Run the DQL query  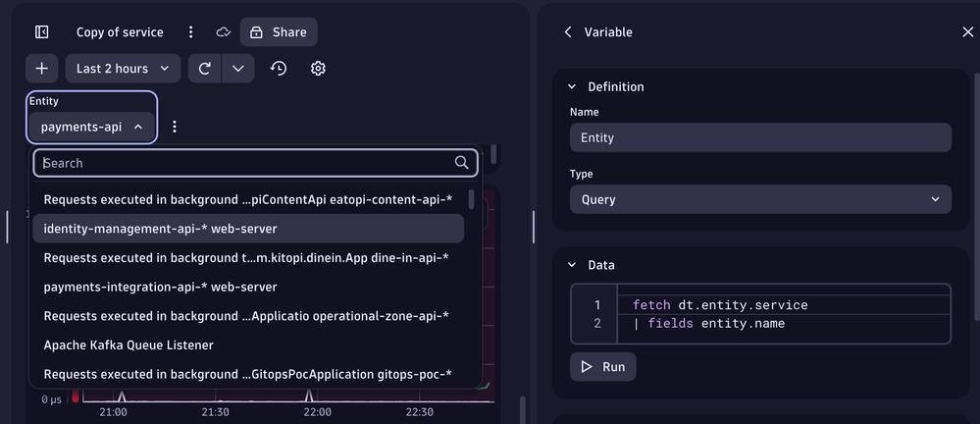[602, 366]
